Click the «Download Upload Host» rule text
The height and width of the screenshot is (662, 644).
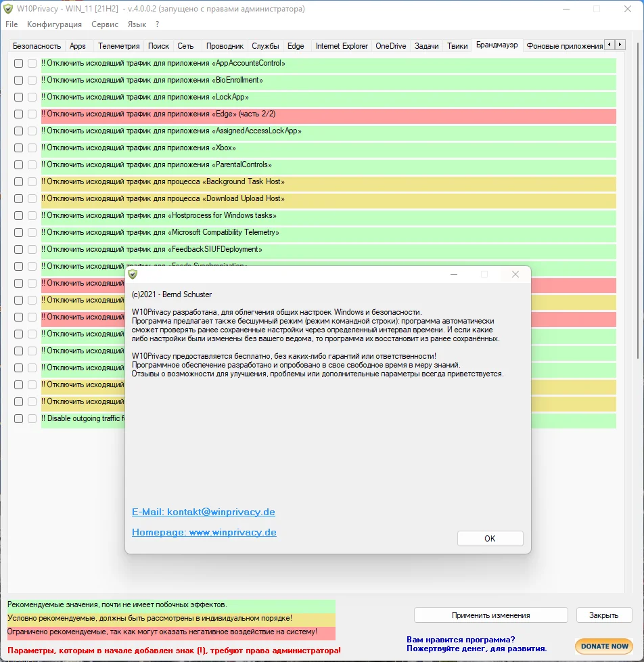click(163, 198)
